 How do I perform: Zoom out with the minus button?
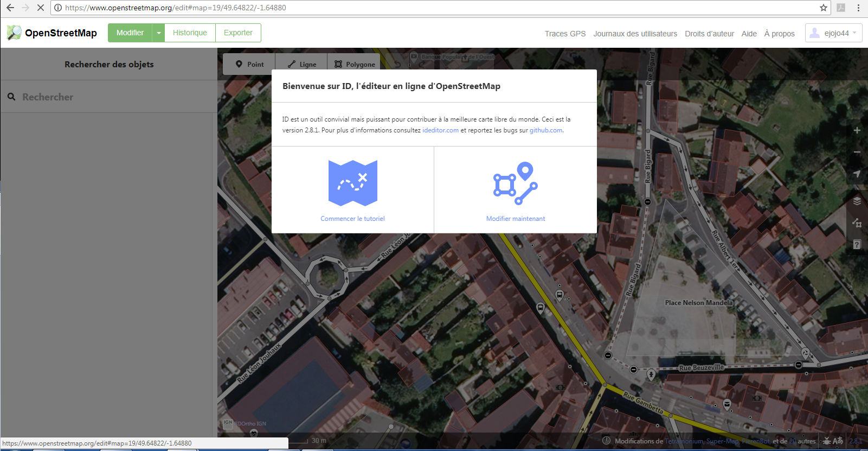pyautogui.click(x=857, y=152)
